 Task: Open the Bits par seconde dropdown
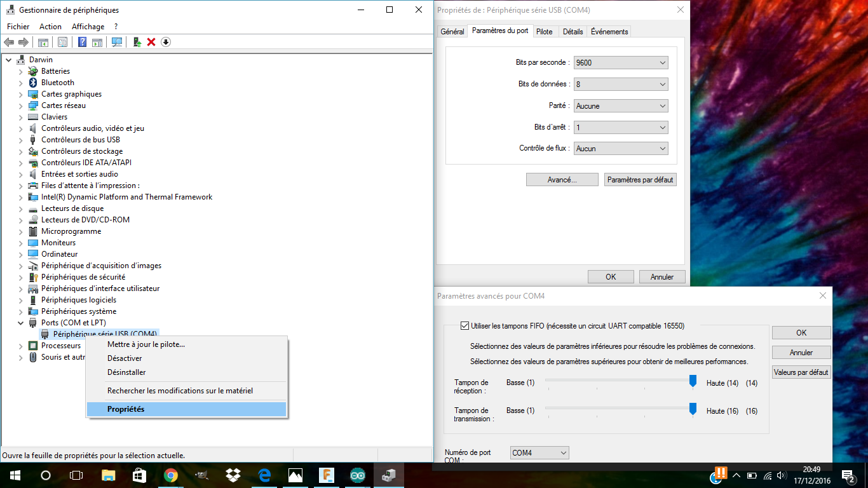click(x=620, y=63)
